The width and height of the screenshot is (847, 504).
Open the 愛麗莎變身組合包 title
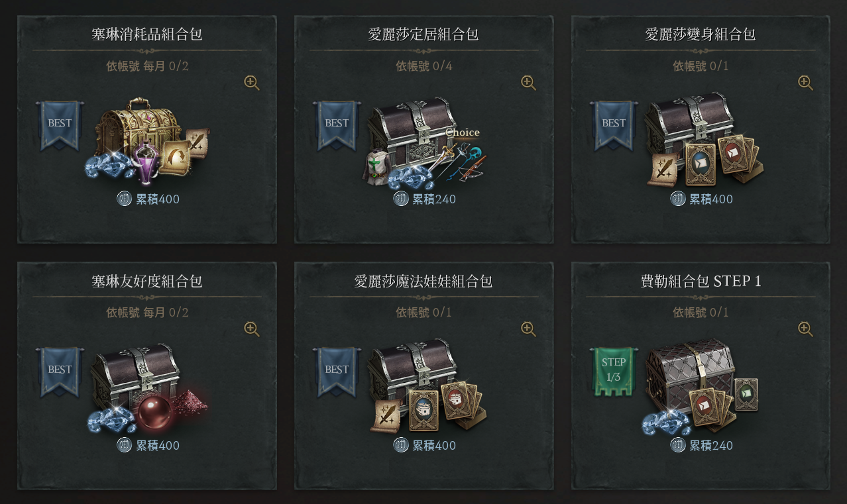(x=701, y=34)
